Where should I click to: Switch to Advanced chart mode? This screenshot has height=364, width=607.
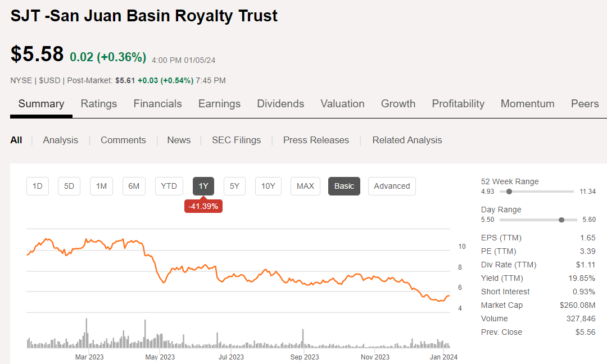click(392, 186)
